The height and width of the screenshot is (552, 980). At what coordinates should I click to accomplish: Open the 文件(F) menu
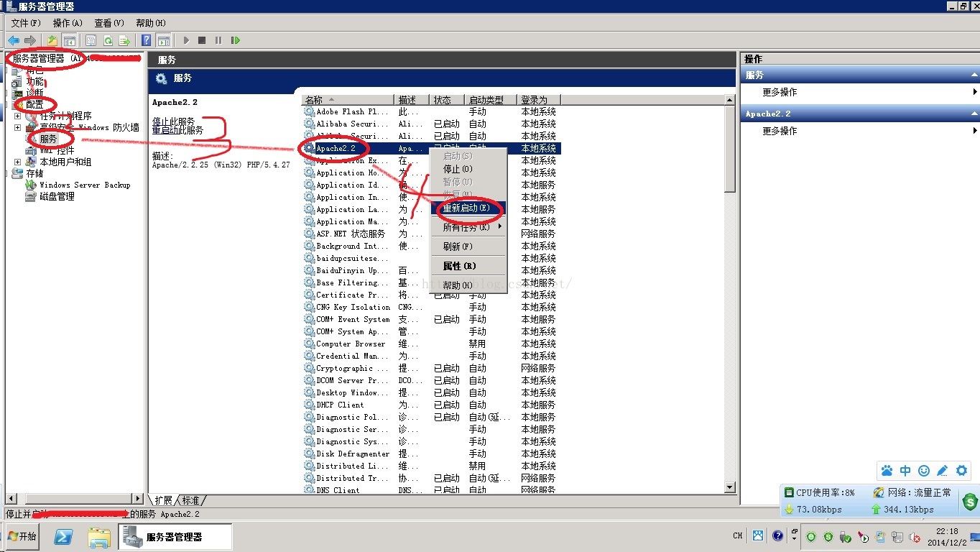27,23
